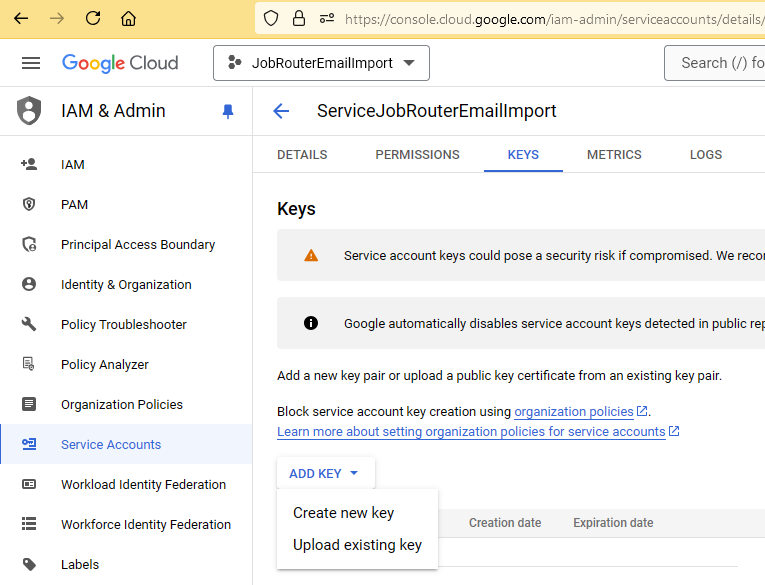Click the Search field
765x585 pixels.
tap(715, 63)
